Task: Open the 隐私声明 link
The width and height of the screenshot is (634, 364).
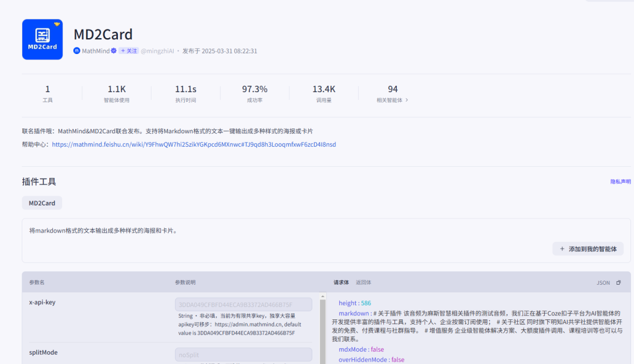Action: [620, 182]
